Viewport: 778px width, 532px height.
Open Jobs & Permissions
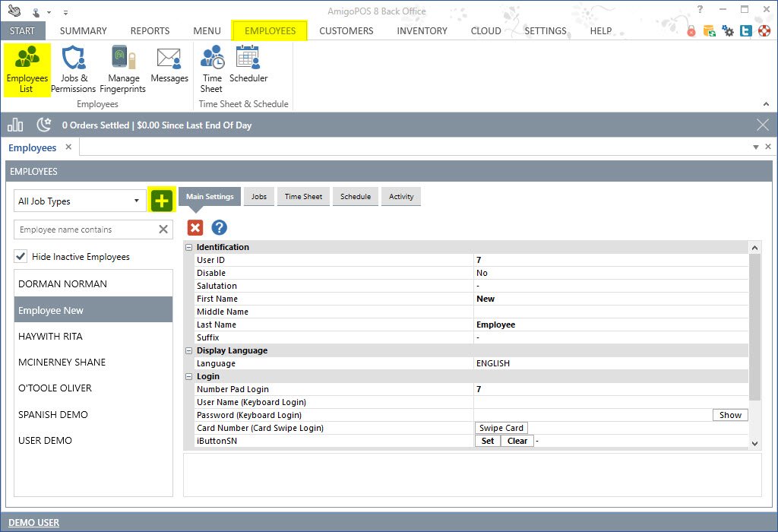[74, 68]
